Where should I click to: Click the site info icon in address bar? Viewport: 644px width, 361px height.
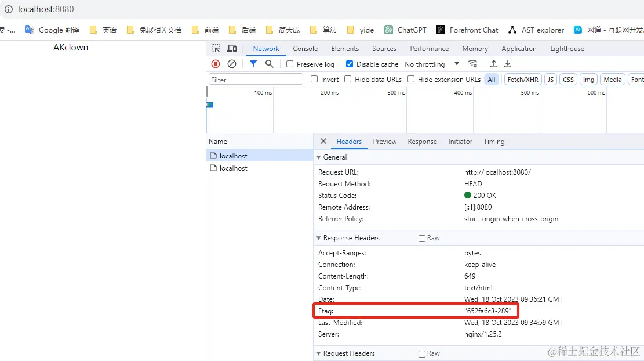(x=9, y=9)
